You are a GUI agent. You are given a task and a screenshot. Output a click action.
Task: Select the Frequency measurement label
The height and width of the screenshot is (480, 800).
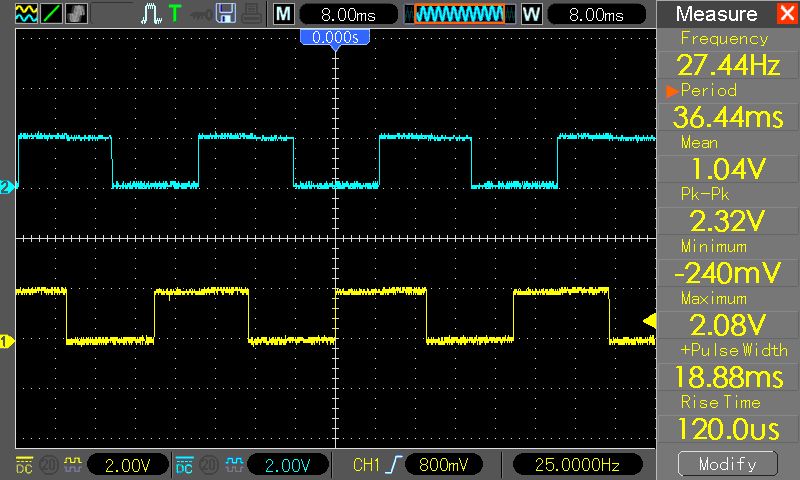point(724,38)
